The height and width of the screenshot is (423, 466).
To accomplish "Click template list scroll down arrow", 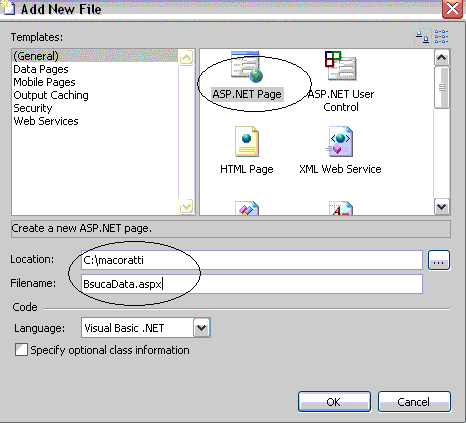I will [442, 207].
